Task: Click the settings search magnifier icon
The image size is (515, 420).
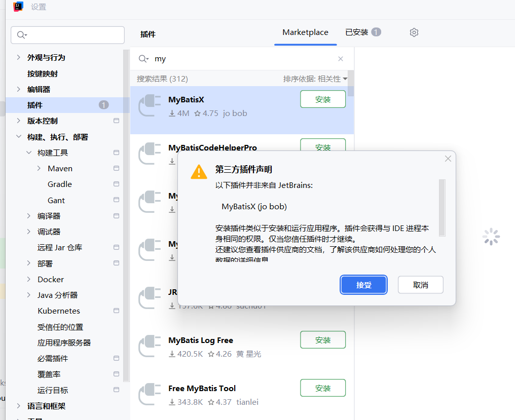Action: point(22,35)
